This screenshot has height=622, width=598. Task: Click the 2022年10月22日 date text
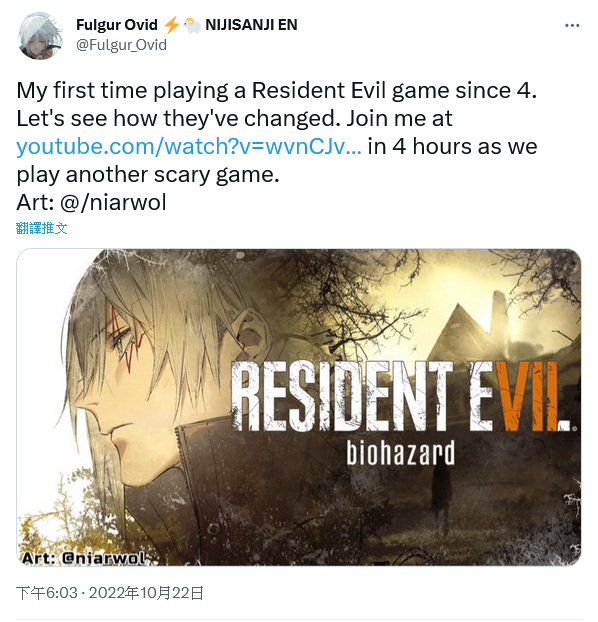146,593
